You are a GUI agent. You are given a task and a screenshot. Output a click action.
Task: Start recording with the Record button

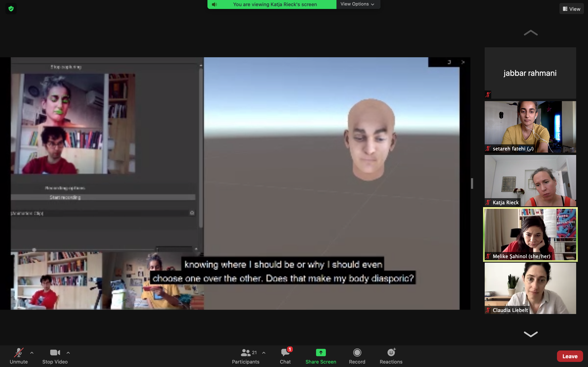click(357, 356)
